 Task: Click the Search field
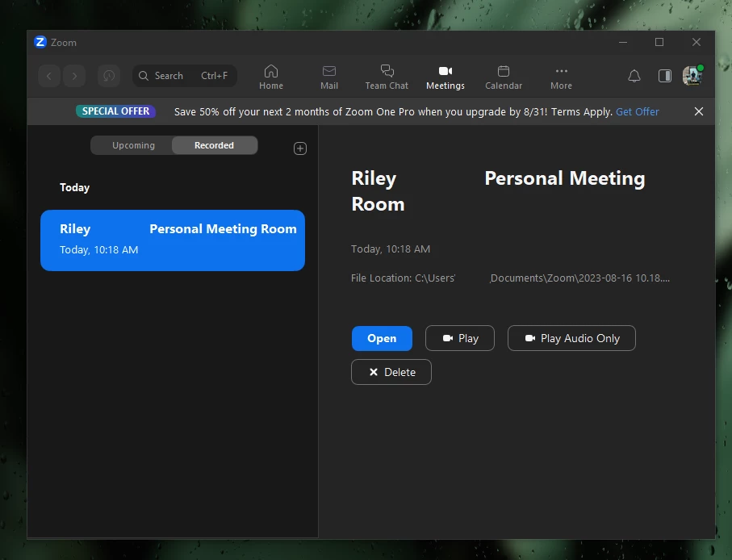tap(185, 76)
